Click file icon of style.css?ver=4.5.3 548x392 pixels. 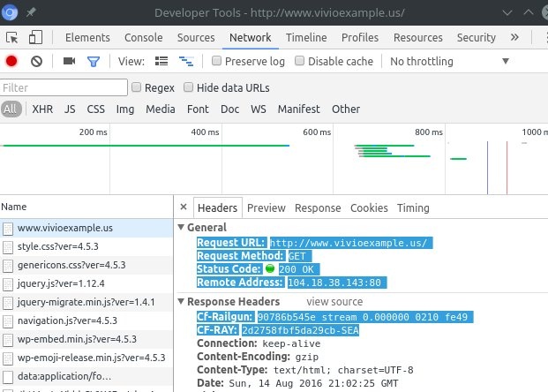[x=8, y=247]
